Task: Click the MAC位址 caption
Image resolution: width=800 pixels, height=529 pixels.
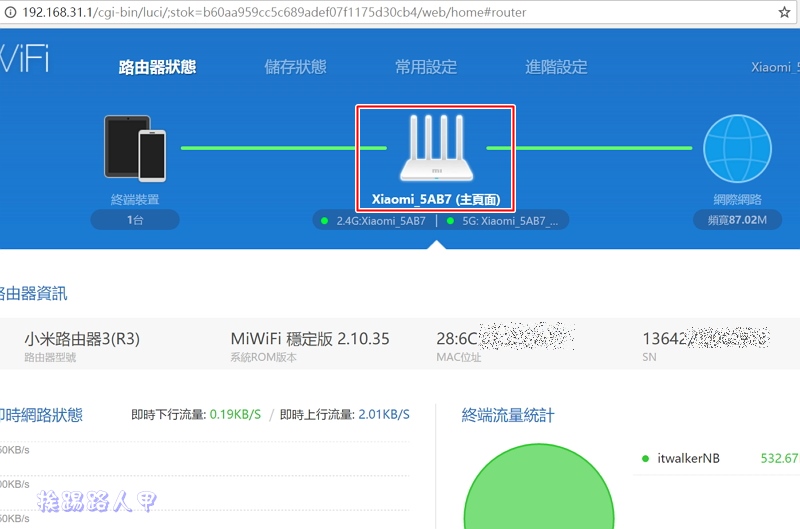Action: coord(459,357)
